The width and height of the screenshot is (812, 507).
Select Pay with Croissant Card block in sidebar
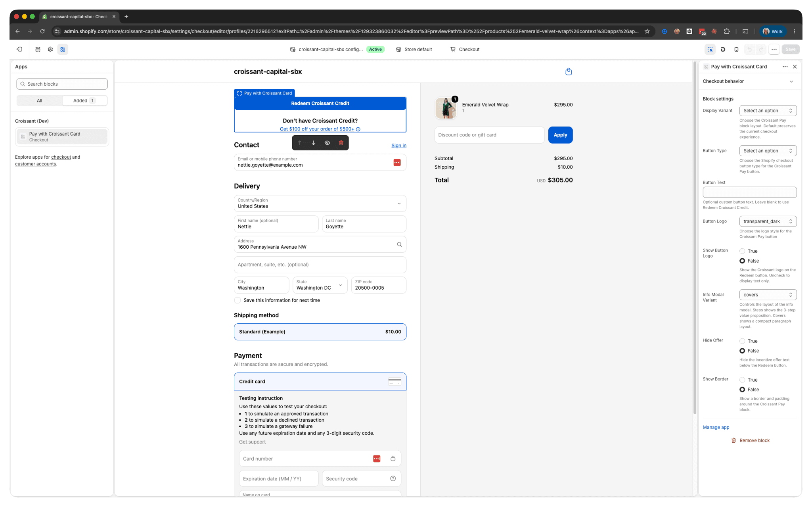coord(62,136)
